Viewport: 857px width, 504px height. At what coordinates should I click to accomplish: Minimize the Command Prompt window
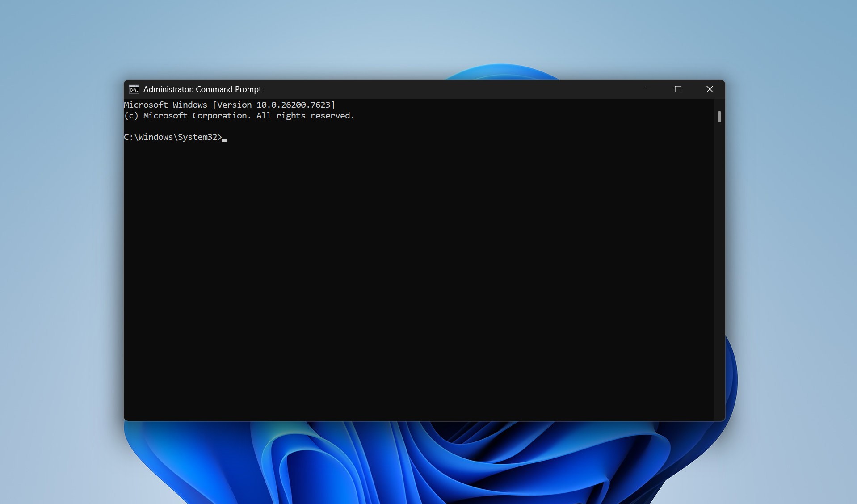pos(647,89)
